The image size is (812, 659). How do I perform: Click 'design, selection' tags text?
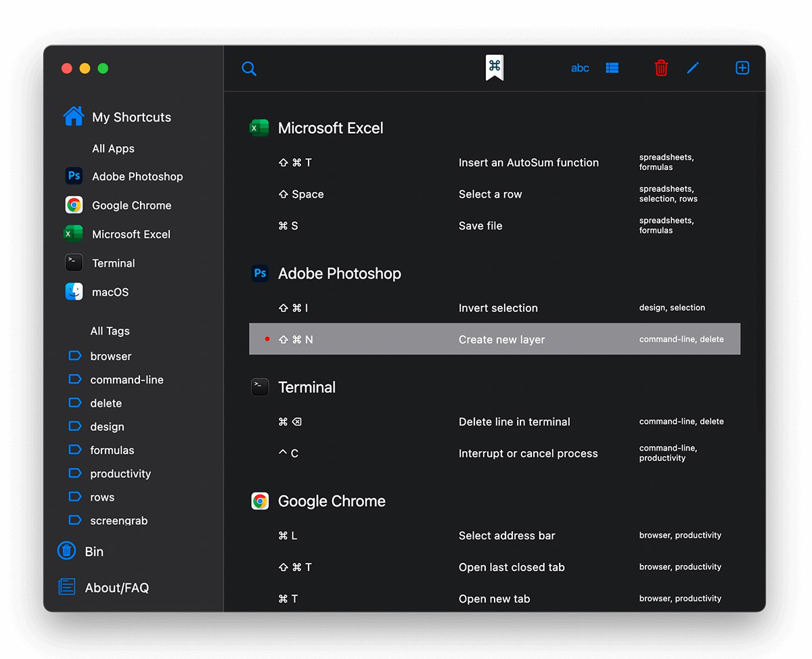tap(672, 307)
